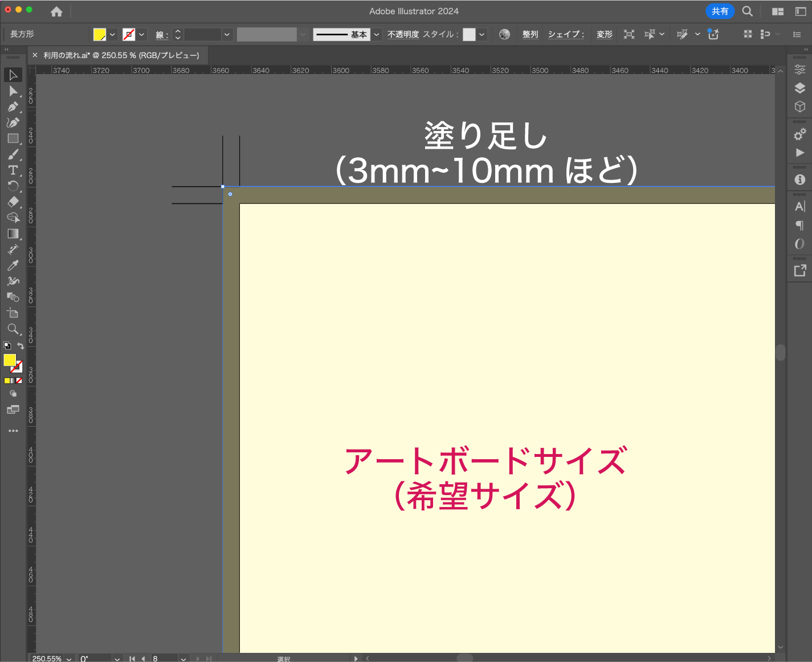Open the stroke profile 基本 dropdown

(x=376, y=35)
